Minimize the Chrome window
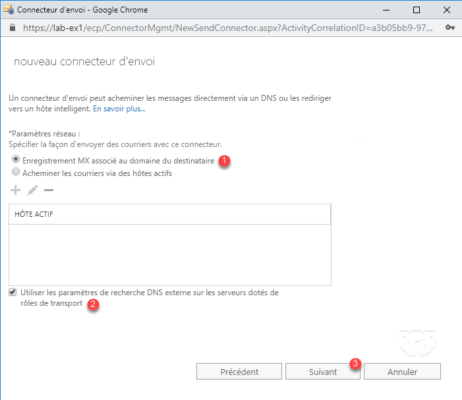Screen dimensions: 462x400 point(386,10)
